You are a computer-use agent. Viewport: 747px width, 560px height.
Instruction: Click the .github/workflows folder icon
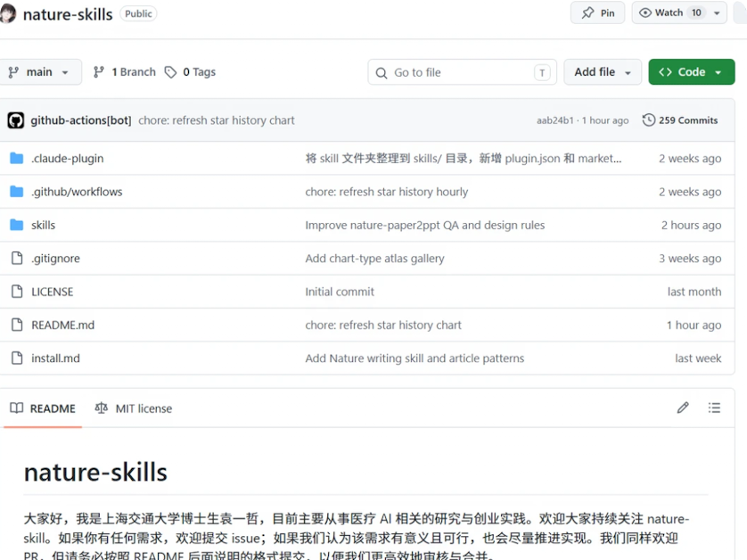click(x=17, y=192)
